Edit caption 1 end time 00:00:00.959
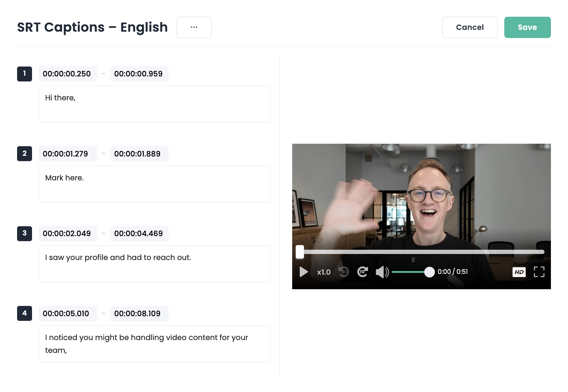568x392 pixels. click(139, 74)
